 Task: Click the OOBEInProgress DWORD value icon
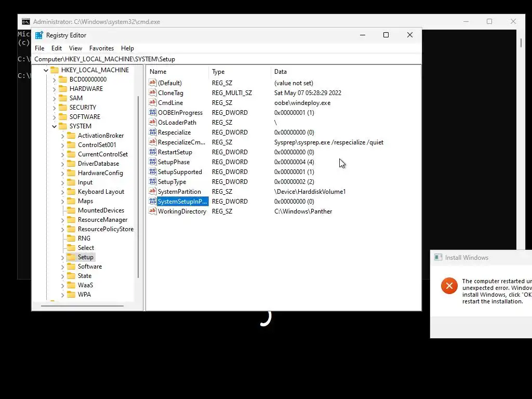click(153, 112)
